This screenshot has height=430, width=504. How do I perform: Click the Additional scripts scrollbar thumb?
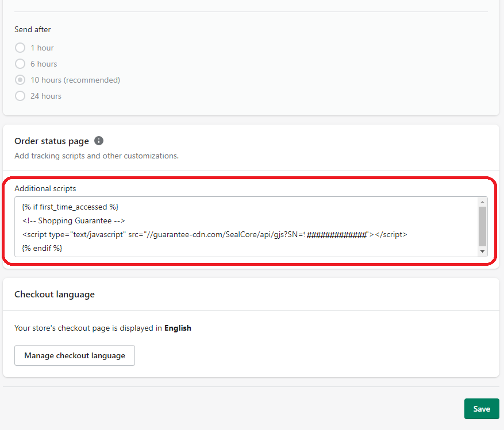482,226
